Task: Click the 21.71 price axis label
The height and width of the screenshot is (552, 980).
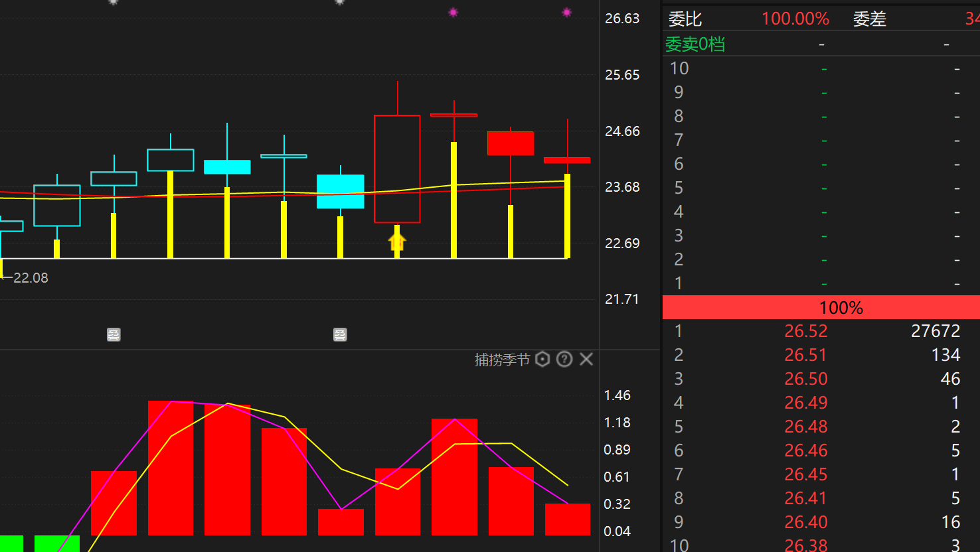Action: click(x=622, y=299)
